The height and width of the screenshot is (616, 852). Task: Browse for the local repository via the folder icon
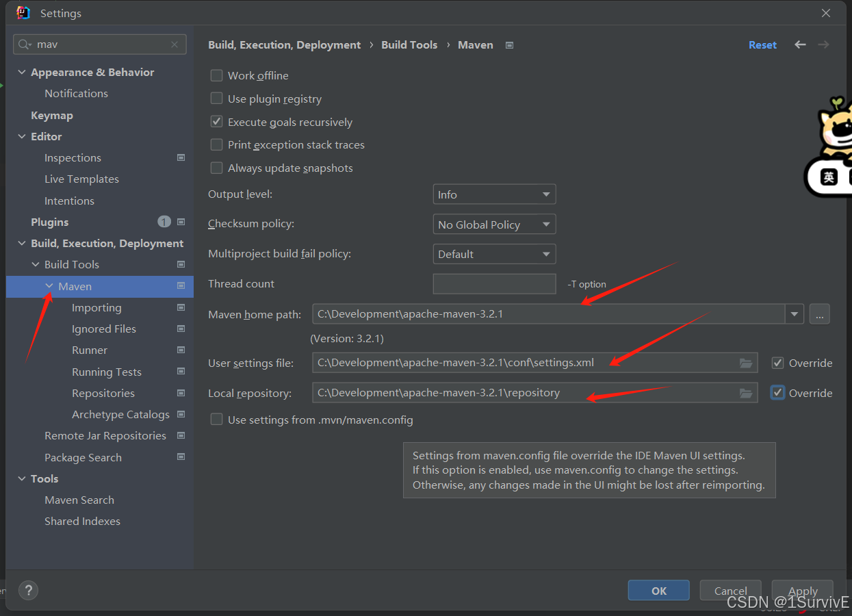[746, 393]
